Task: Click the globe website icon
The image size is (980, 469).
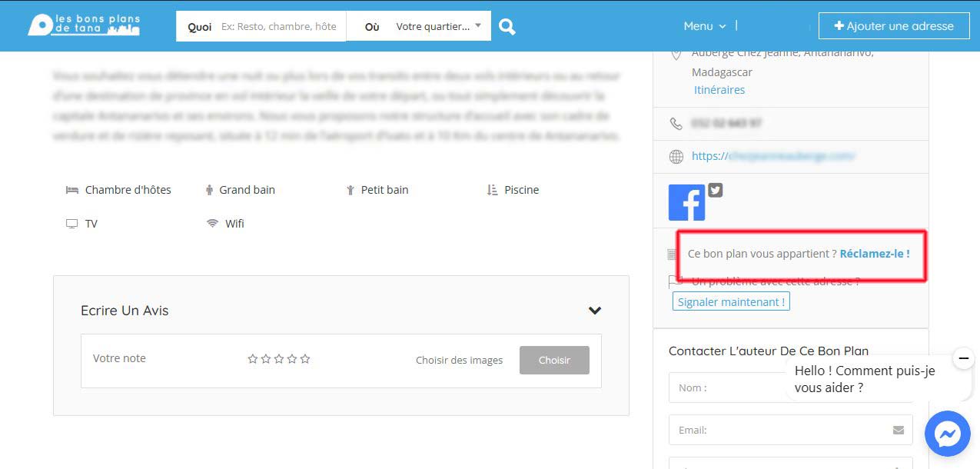Action: tap(676, 156)
